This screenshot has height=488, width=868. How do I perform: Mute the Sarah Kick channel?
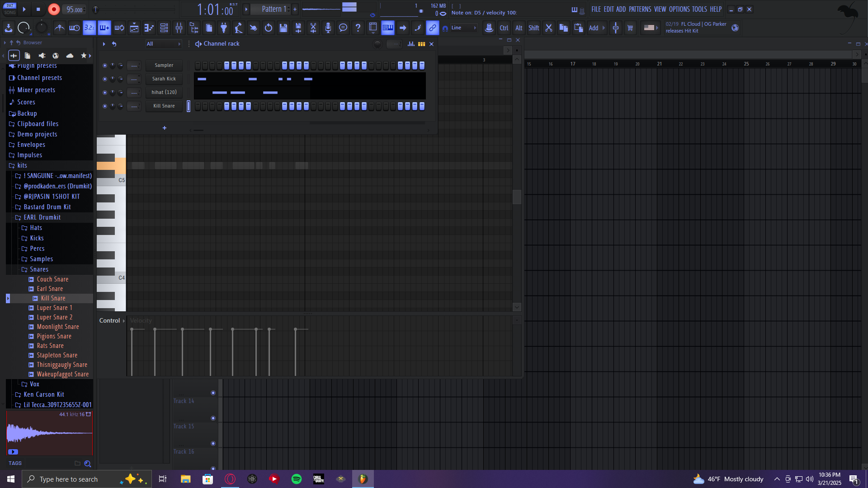pyautogui.click(x=105, y=79)
